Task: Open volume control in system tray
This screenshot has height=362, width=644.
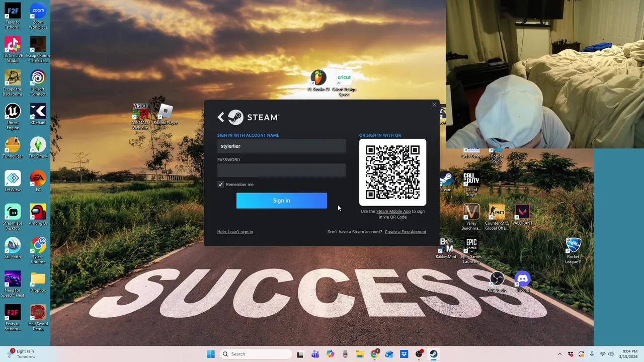Action: pyautogui.click(x=612, y=354)
